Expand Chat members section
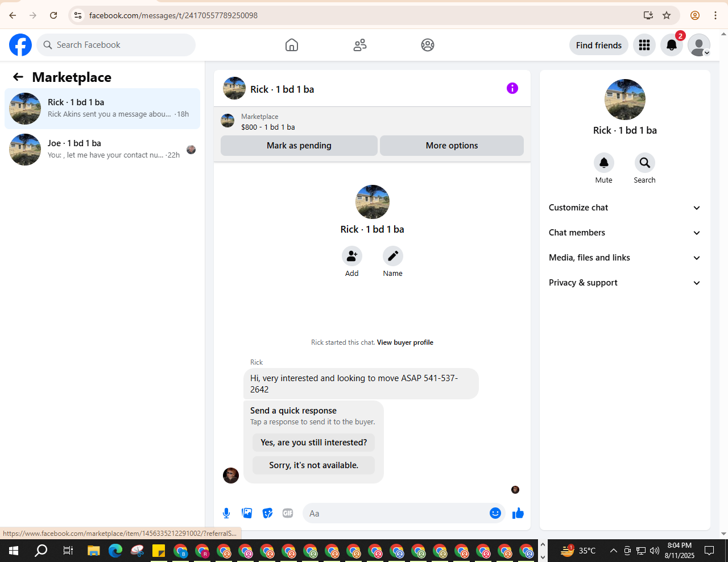Image resolution: width=728 pixels, height=562 pixels. pyautogui.click(x=624, y=233)
